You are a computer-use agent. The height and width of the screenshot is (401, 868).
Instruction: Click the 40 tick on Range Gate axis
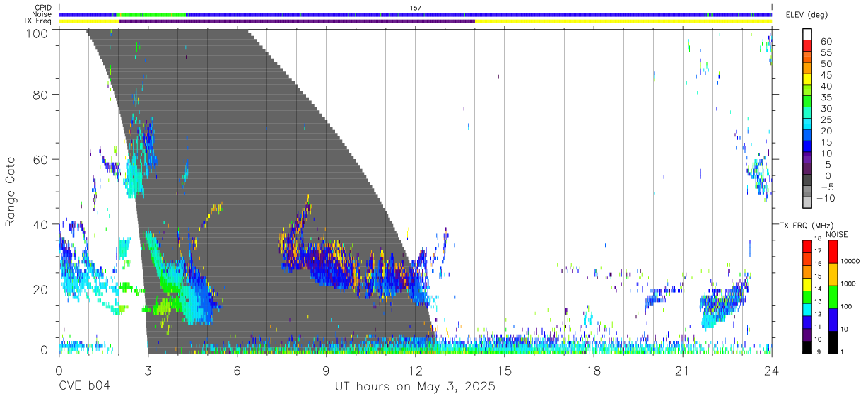[x=41, y=224]
